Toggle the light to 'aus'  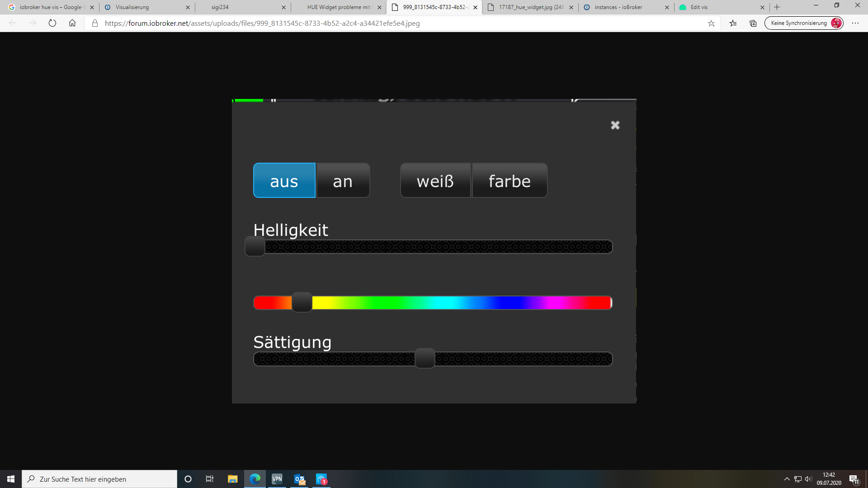[x=284, y=181]
